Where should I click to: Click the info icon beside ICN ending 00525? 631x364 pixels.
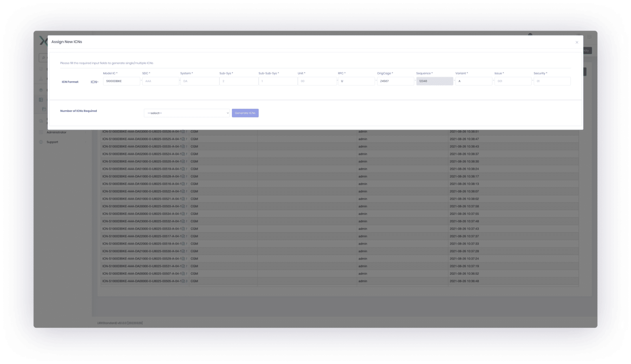187,139
